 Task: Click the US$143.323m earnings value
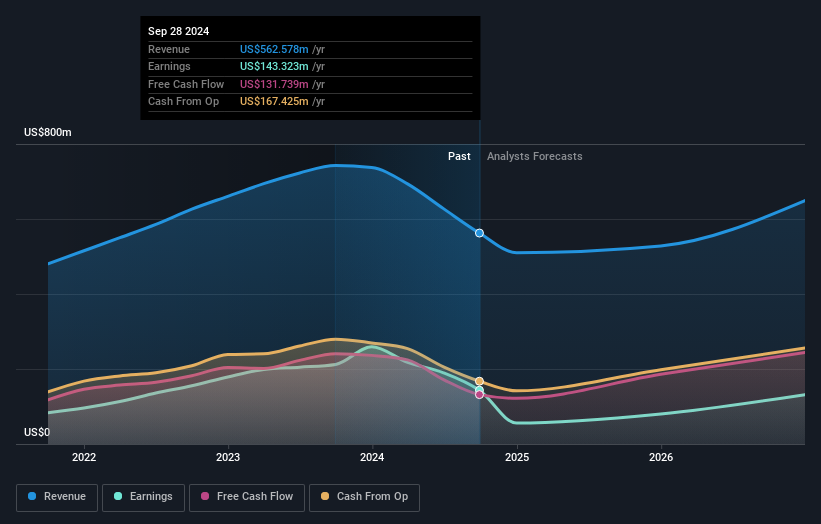(274, 66)
